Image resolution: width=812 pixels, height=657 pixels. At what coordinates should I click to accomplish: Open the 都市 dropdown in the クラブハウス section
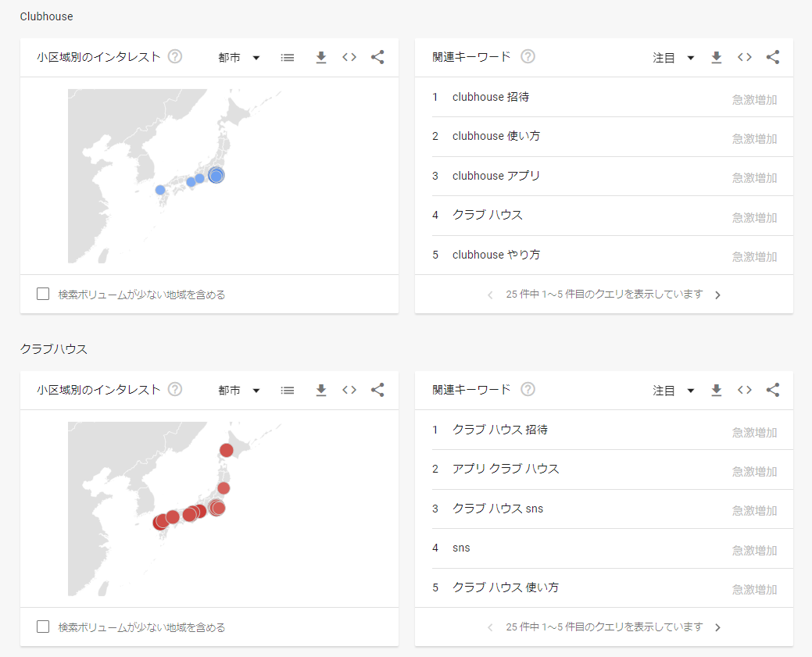tap(238, 391)
